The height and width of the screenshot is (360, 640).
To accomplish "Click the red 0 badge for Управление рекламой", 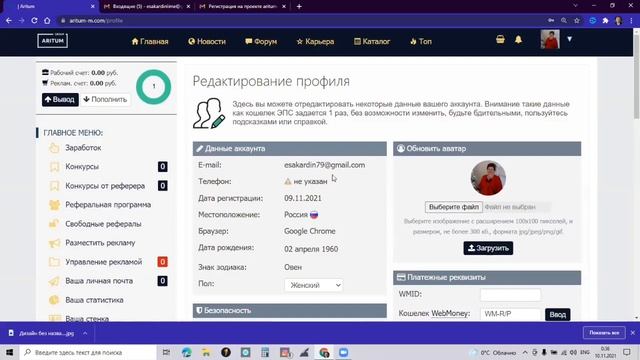I will click(162, 262).
